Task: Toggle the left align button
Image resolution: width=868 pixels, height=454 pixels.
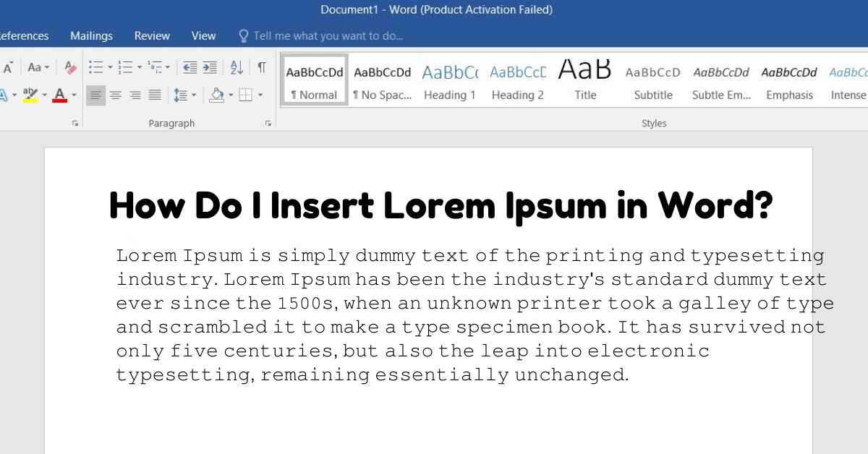Action: pos(95,95)
